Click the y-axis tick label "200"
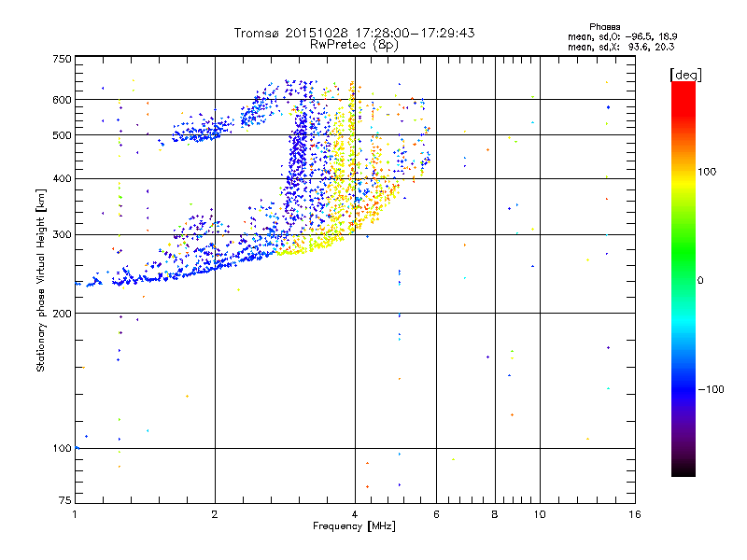747x560 pixels. coord(62,314)
